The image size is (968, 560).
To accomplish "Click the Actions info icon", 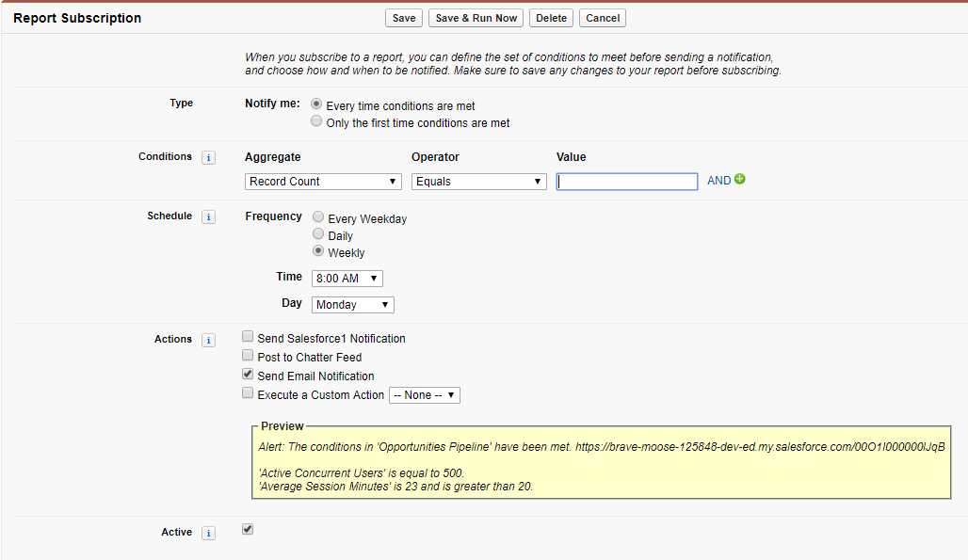I will coord(208,341).
